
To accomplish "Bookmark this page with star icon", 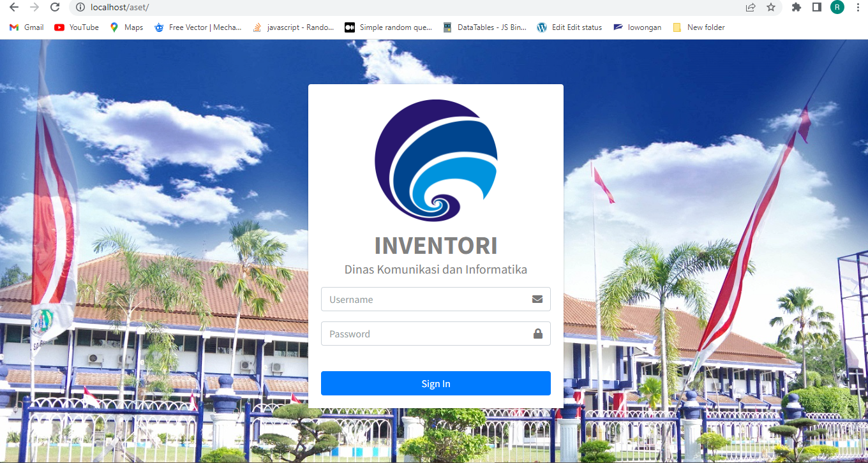I will (771, 7).
